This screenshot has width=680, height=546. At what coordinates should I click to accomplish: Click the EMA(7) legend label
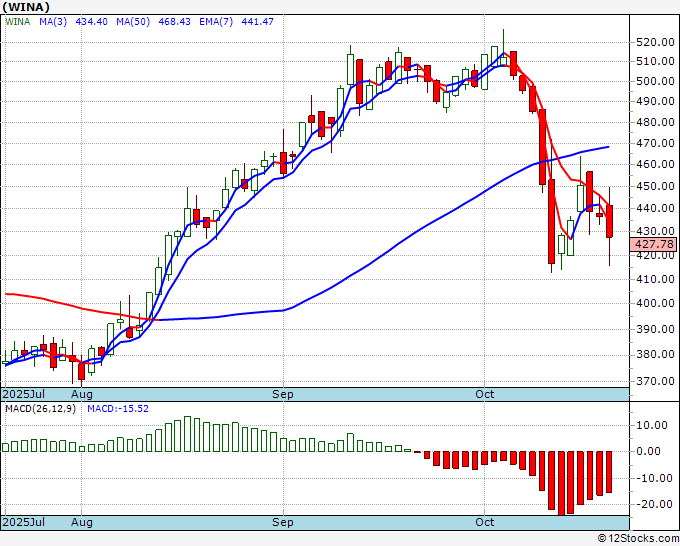pyautogui.click(x=216, y=21)
